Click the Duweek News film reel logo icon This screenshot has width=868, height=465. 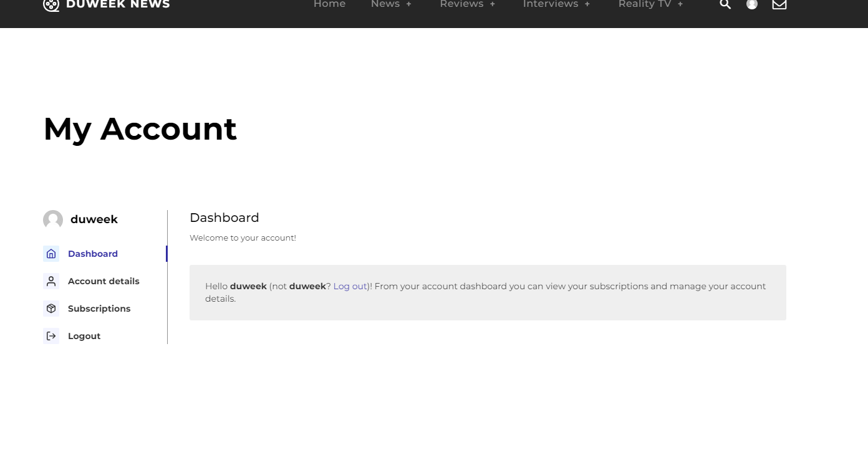(51, 5)
